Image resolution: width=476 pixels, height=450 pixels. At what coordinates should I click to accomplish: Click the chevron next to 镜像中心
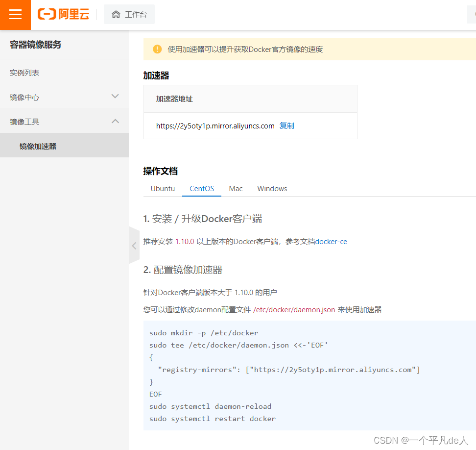pyautogui.click(x=115, y=97)
